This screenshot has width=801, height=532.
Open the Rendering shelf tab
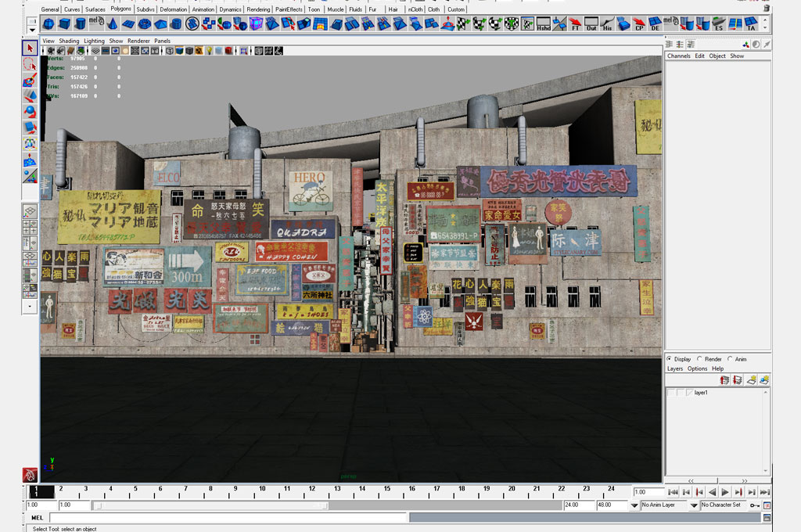258,9
